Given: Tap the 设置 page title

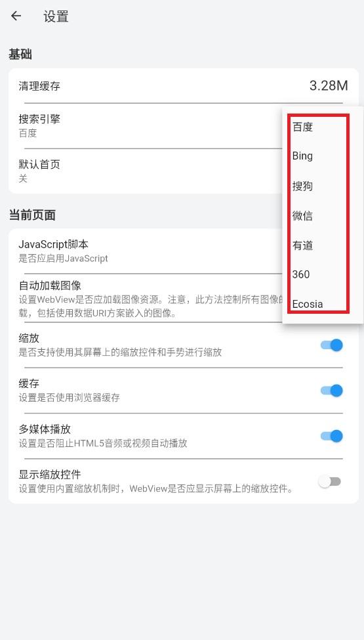Looking at the screenshot, I should pyautogui.click(x=56, y=16).
